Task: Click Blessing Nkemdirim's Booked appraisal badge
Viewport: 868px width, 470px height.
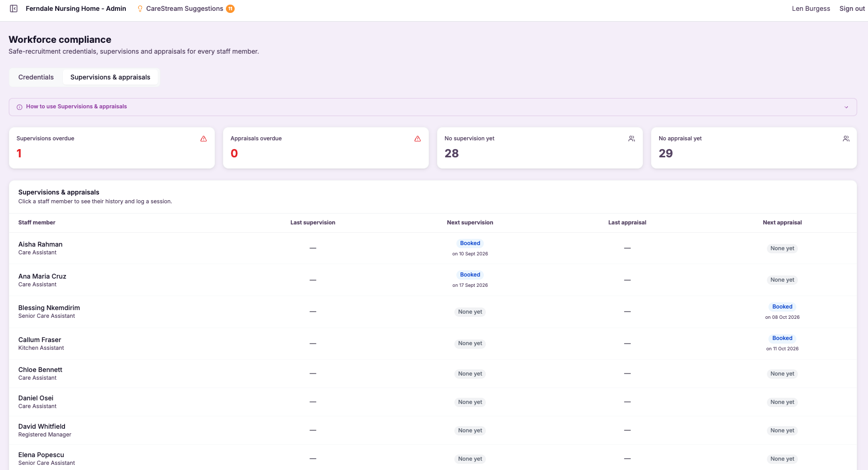Action: coord(782,307)
